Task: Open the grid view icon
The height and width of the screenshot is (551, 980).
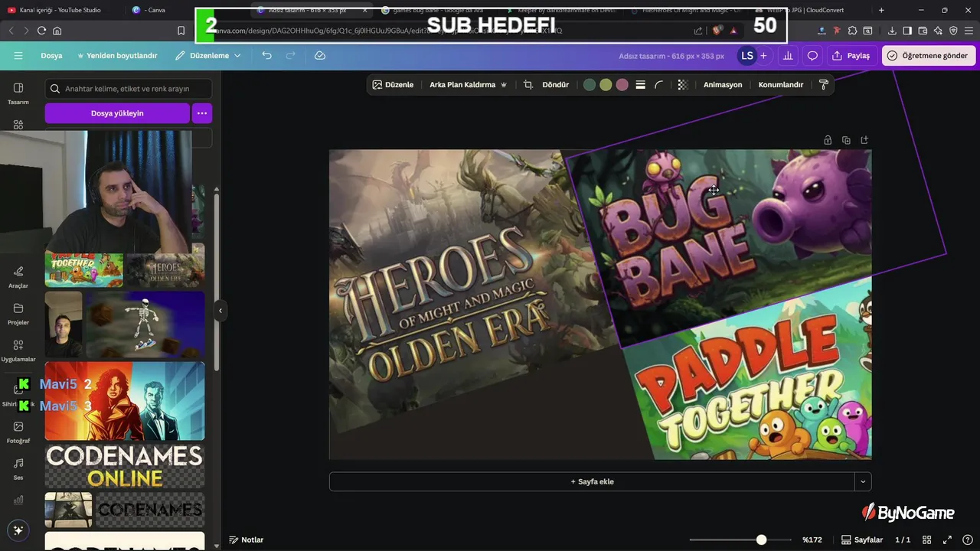Action: [926, 540]
